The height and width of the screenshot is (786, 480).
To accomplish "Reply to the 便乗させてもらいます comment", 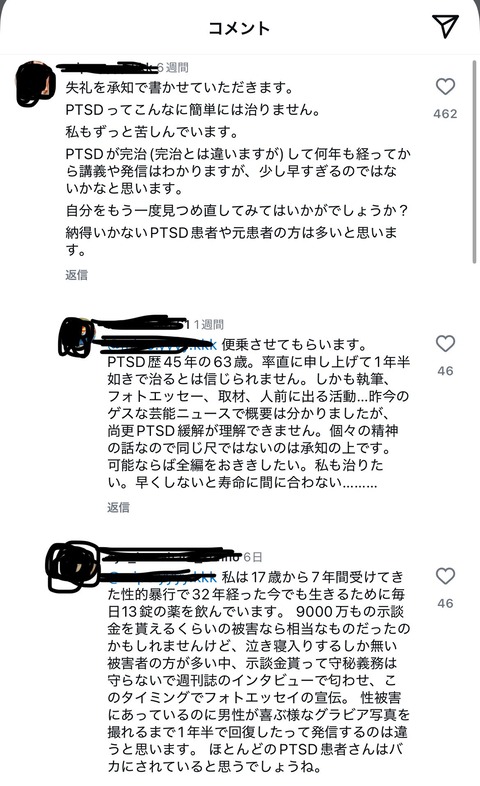I will coord(118,507).
